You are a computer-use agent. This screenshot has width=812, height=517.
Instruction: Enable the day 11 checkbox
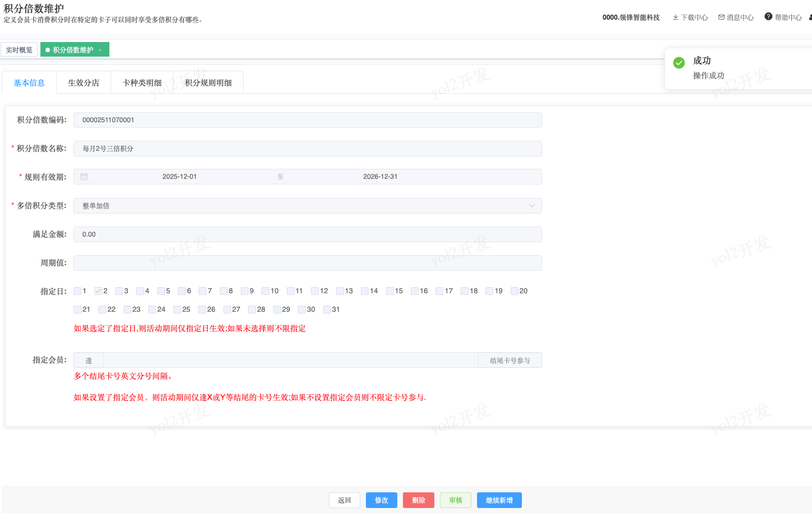[x=291, y=291]
